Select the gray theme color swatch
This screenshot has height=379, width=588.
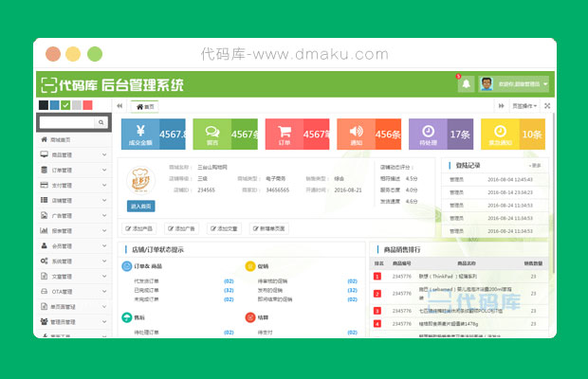77,105
